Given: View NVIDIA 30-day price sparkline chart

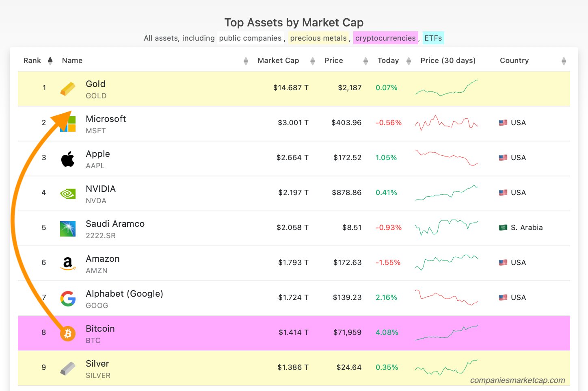Looking at the screenshot, I should 446,193.
